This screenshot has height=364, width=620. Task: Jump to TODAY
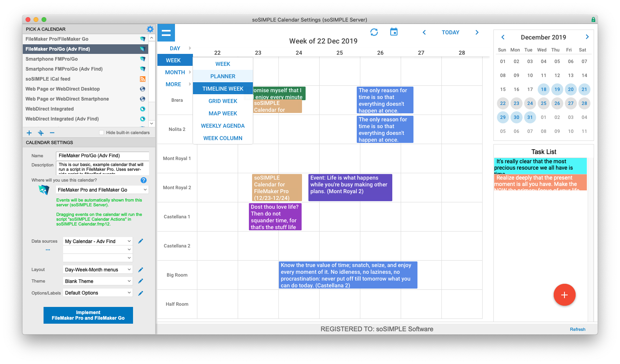coord(451,32)
